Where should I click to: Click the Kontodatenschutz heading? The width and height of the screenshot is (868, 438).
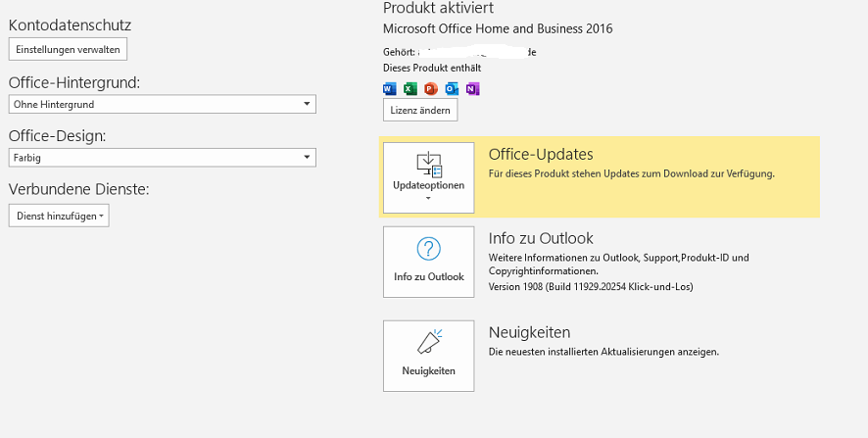click(x=70, y=25)
